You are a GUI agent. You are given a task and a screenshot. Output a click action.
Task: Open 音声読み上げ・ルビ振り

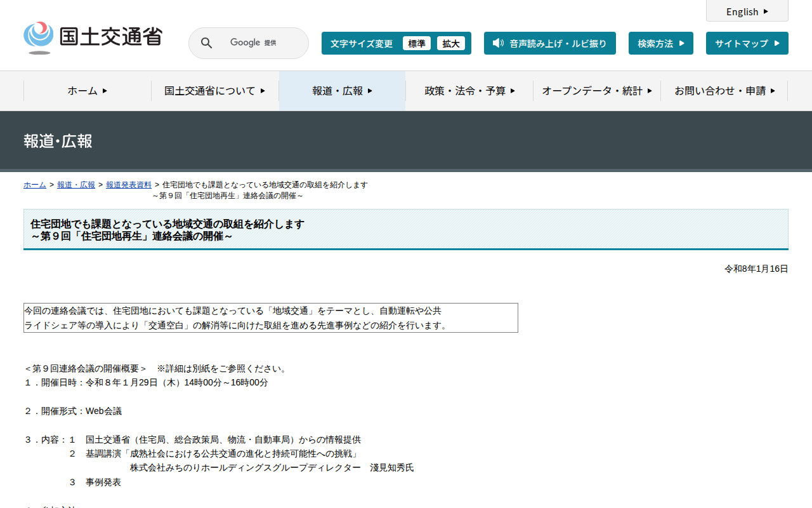(550, 43)
